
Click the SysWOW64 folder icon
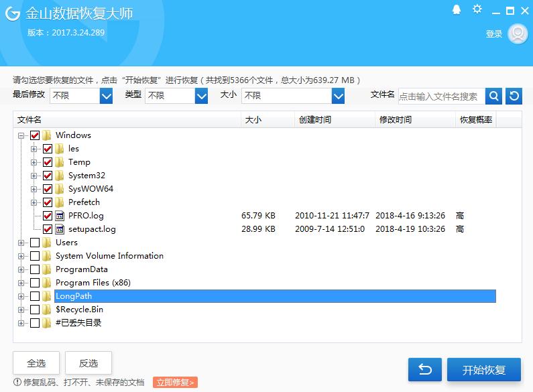[60, 189]
